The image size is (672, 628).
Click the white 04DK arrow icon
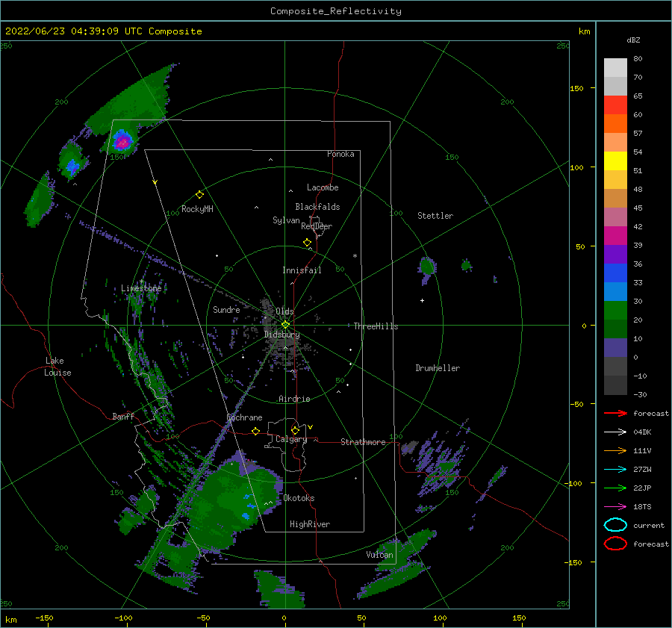click(615, 432)
